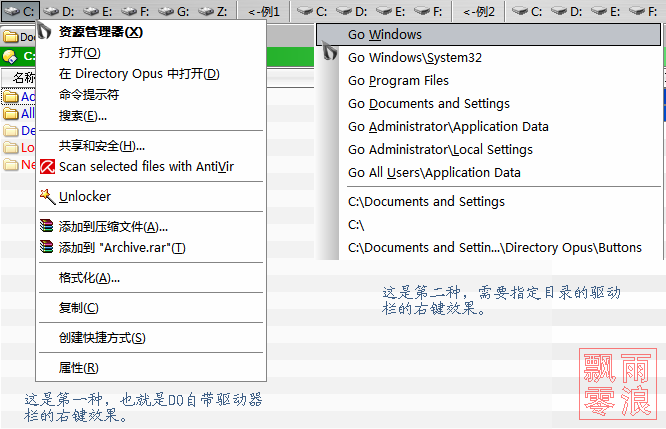666x429 pixels.
Task: Select 在 Directory Opus 中打开(D)
Action: (151, 74)
